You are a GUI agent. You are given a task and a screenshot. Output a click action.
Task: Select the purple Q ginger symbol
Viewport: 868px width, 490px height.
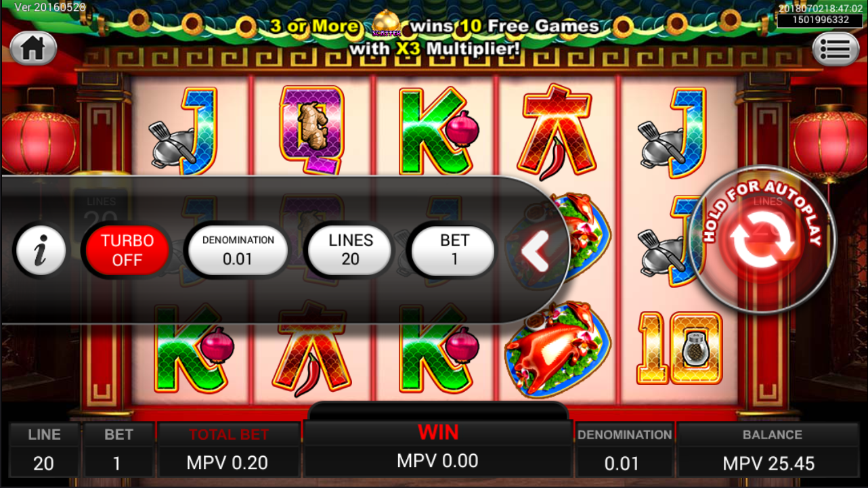pyautogui.click(x=311, y=129)
